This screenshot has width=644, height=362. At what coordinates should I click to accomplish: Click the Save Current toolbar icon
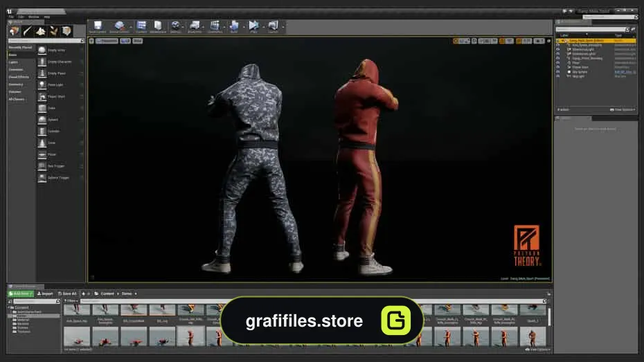(x=98, y=27)
